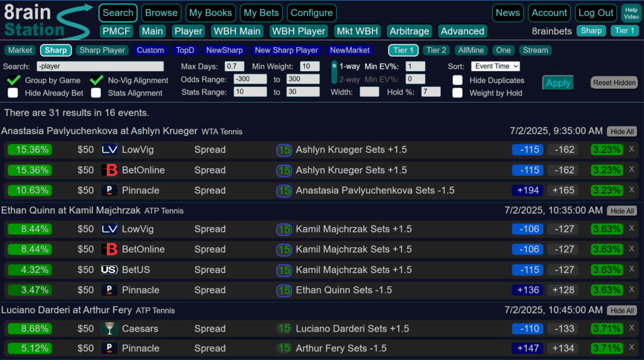The image size is (644, 360).
Task: Hide All for Darderi at Fery event
Action: [x=622, y=311]
